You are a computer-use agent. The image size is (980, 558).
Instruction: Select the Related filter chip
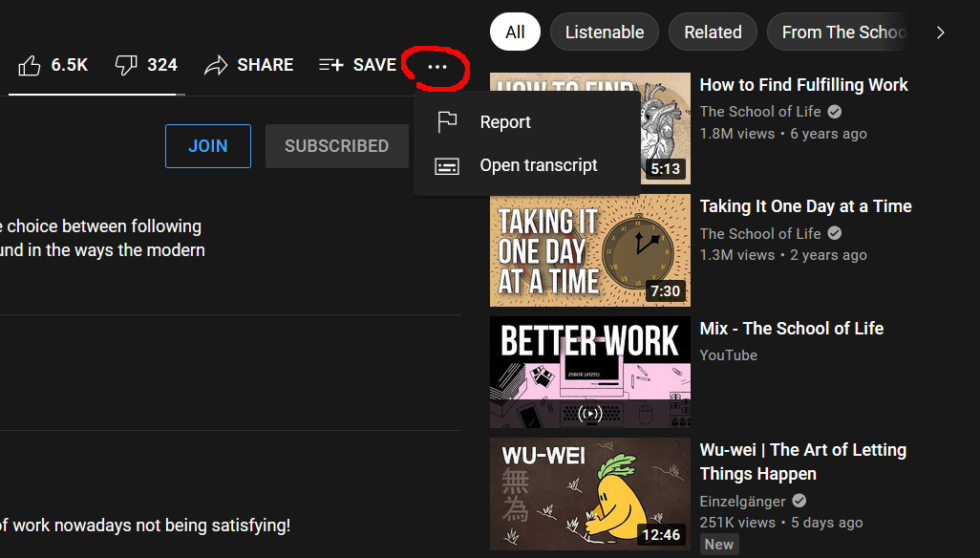713,32
